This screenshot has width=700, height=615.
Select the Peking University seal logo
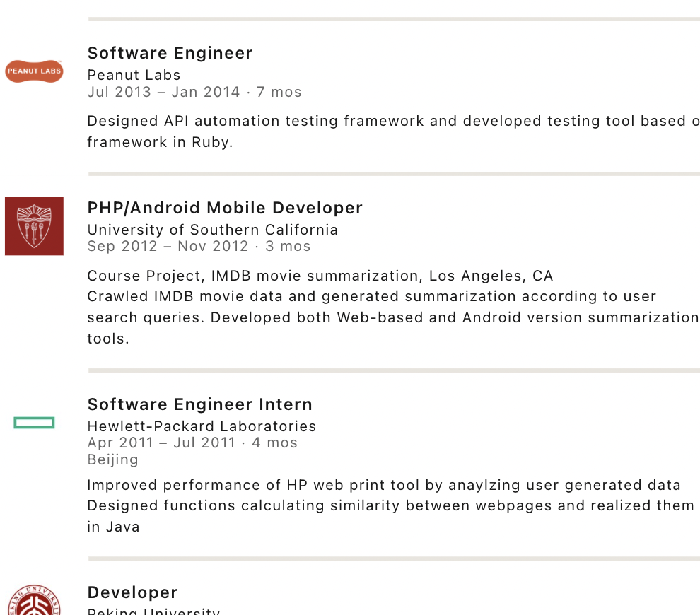click(x=34, y=602)
